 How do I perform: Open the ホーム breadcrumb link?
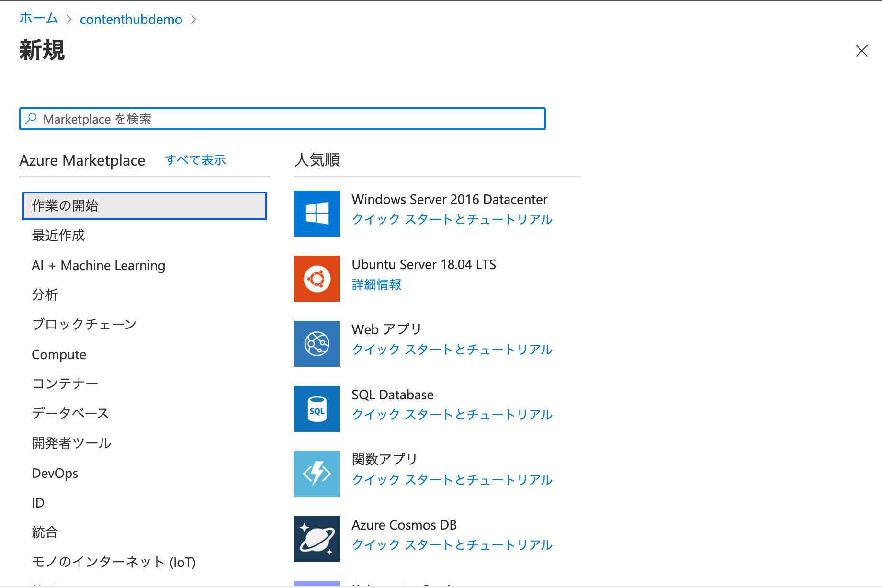pos(38,19)
